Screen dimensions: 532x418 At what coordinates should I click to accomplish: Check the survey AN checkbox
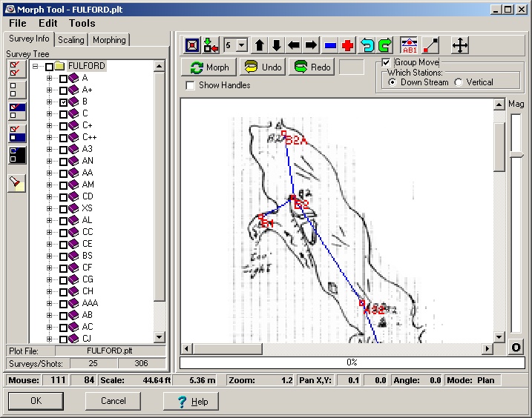[63, 162]
